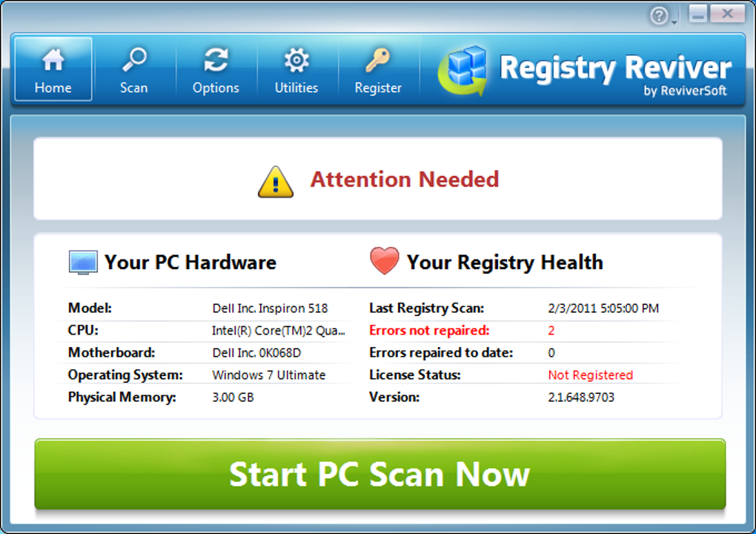Click the Your PC Hardware heading
The height and width of the screenshot is (534, 756).
tap(190, 263)
